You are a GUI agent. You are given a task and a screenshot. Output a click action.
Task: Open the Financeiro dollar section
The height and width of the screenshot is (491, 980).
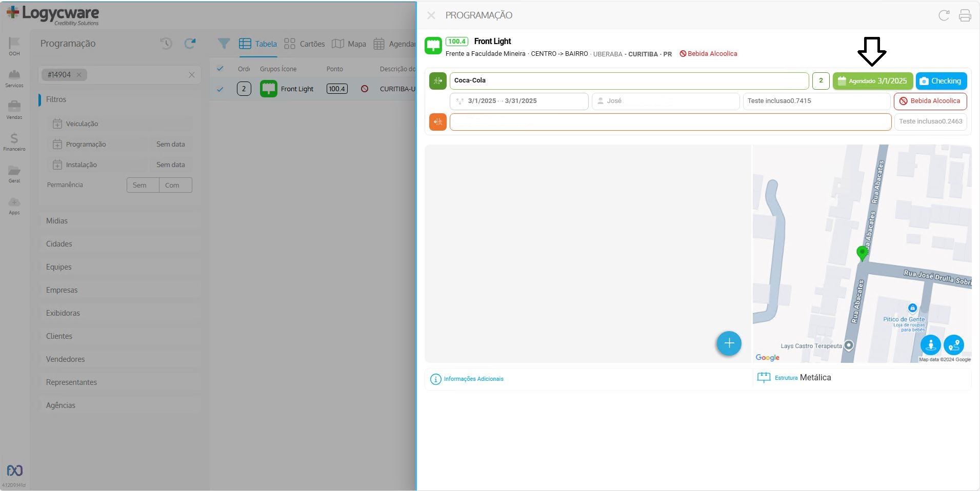(14, 141)
